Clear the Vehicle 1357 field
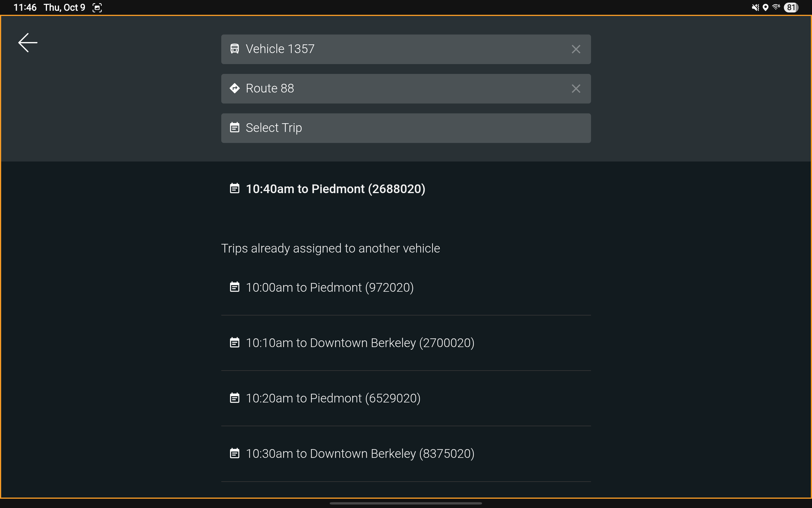 pos(576,49)
